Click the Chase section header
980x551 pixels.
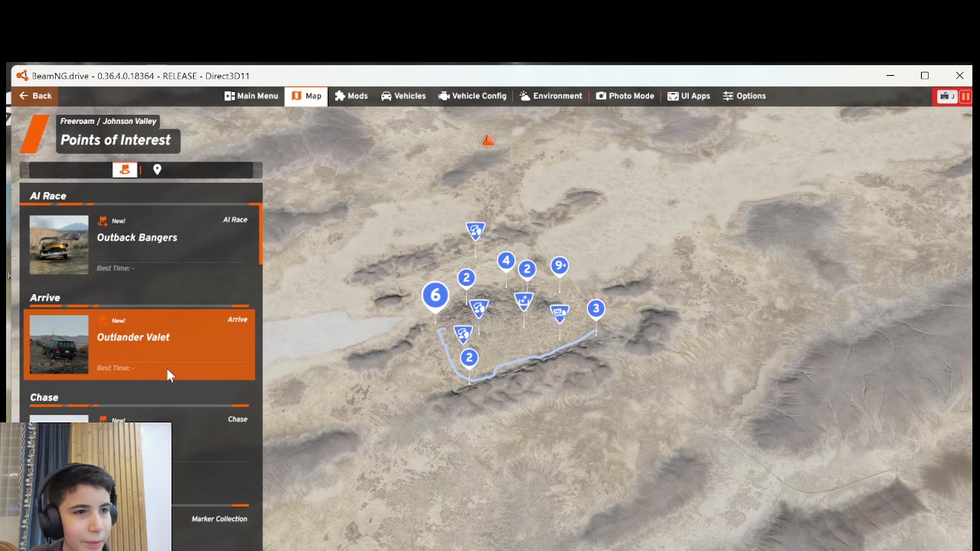tap(44, 397)
